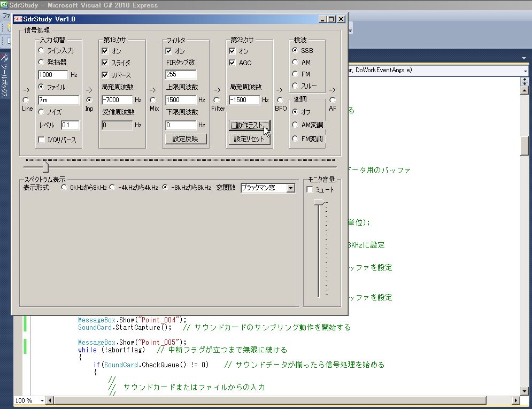532x409 pixels.
Task: Click MessageBox.Show Point_005 code line
Action: (132, 343)
